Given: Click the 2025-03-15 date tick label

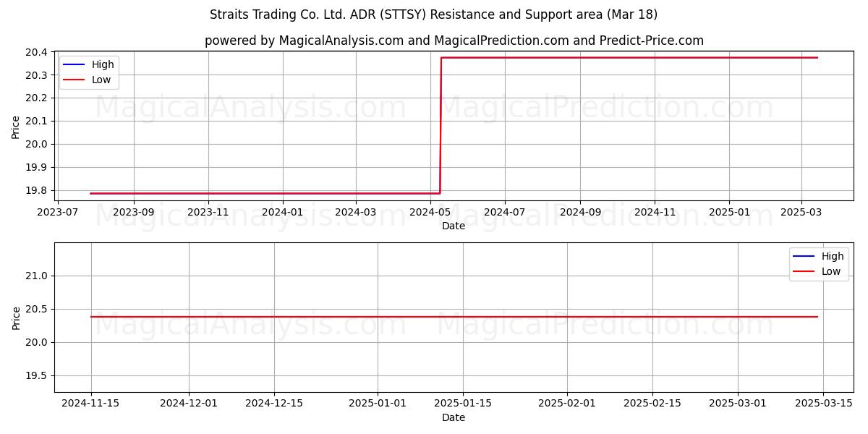Looking at the screenshot, I should pyautogui.click(x=823, y=404).
